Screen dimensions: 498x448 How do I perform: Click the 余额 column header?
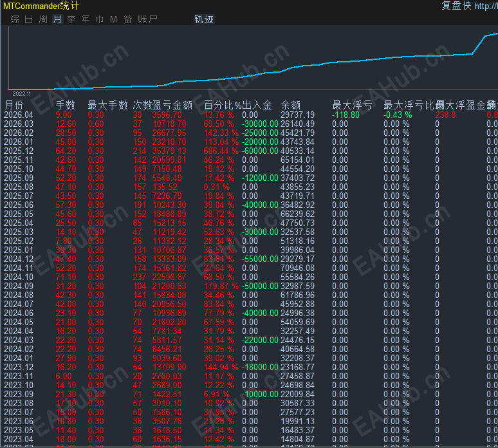291,105
